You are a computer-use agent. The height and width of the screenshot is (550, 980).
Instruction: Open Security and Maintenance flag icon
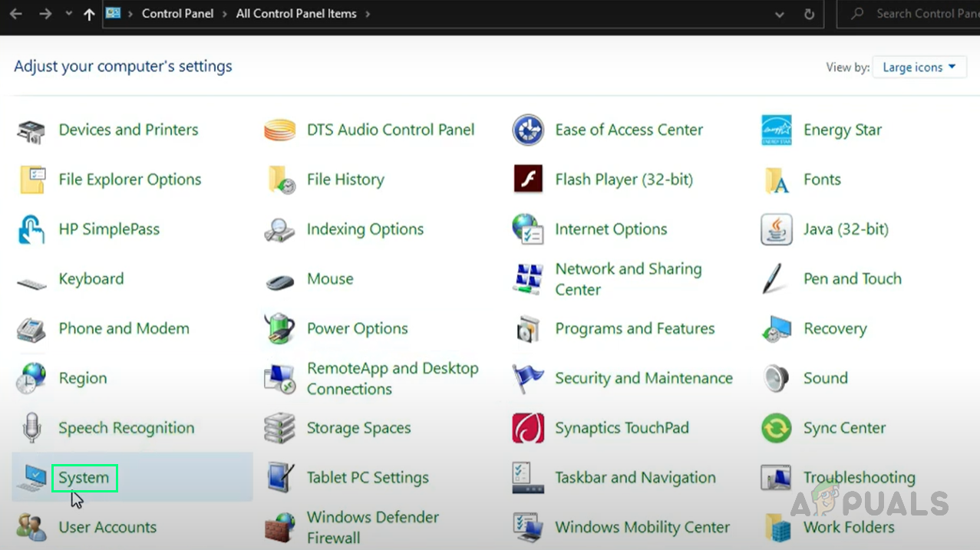tap(528, 379)
